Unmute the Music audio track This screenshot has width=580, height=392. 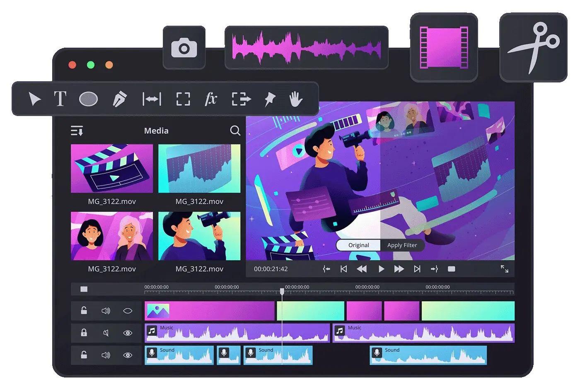(106, 333)
